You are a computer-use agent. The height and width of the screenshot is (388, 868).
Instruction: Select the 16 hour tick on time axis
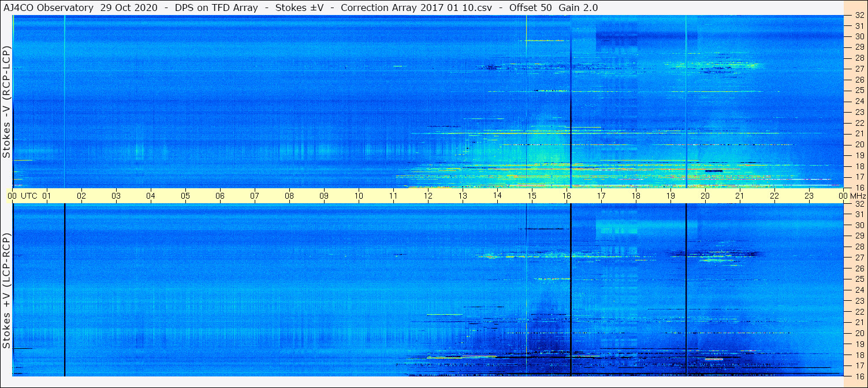[567, 196]
